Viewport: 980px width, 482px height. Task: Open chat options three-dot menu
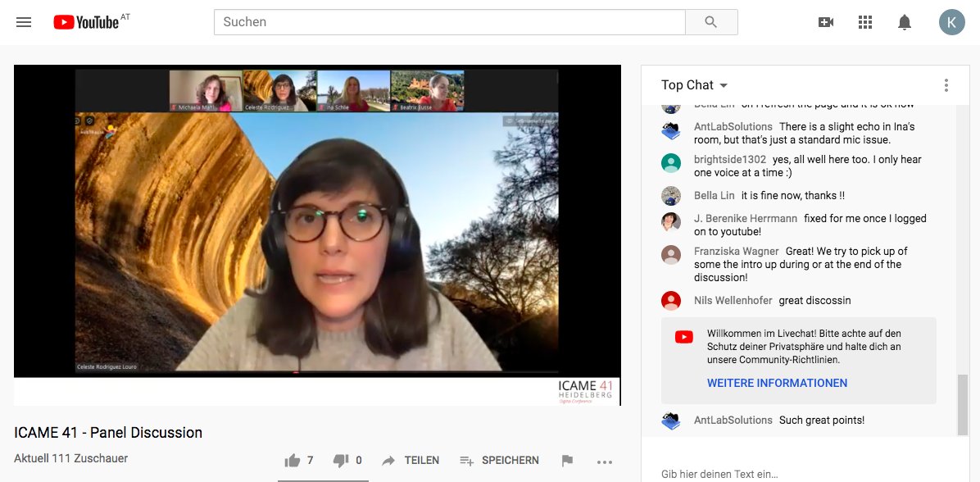pos(946,85)
